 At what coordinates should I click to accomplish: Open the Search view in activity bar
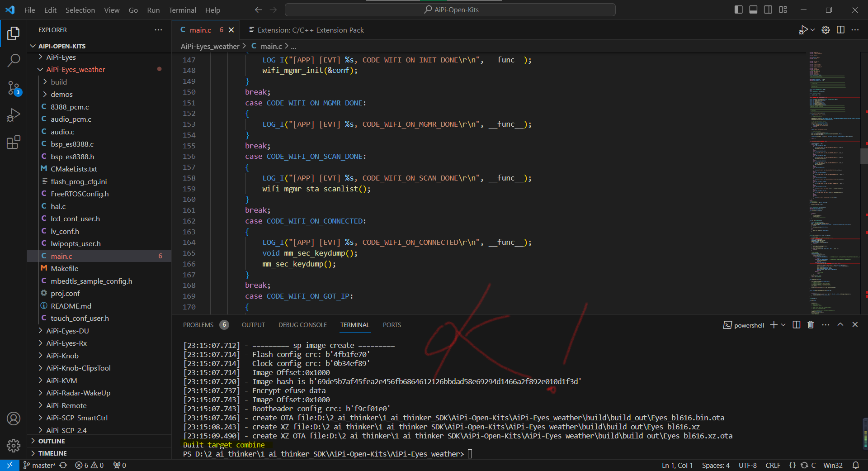point(14,61)
